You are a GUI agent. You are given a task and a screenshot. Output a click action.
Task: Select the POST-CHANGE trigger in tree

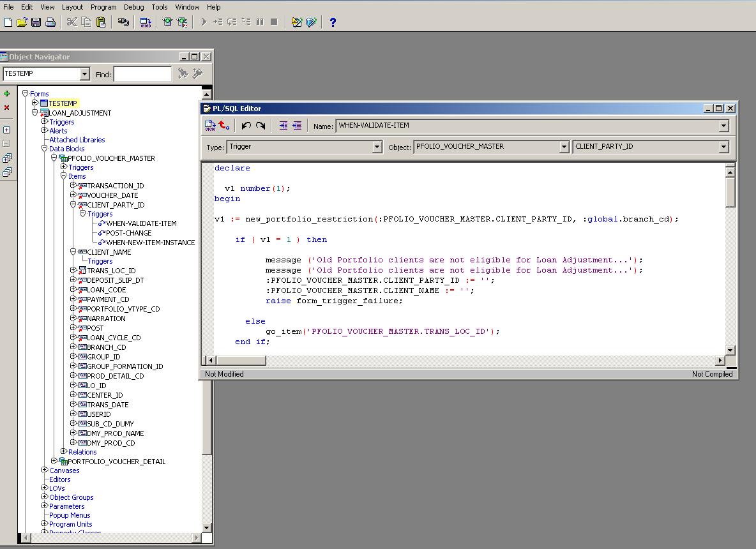[x=128, y=233]
